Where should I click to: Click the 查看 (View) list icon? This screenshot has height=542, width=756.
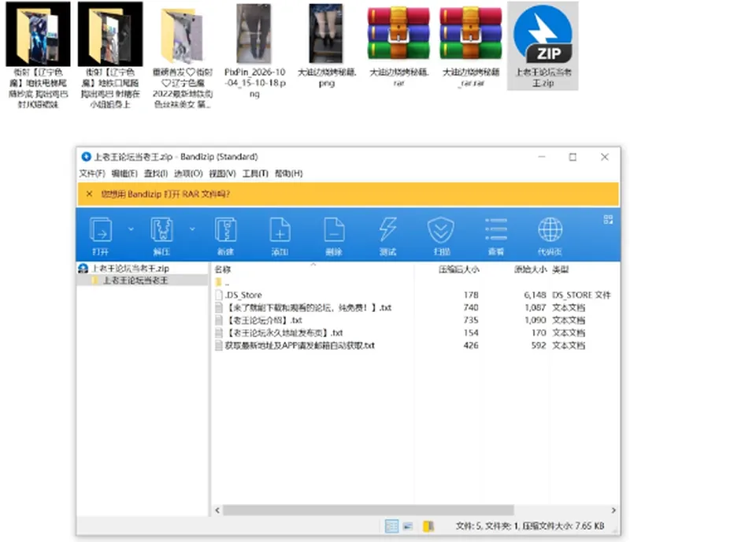point(495,229)
